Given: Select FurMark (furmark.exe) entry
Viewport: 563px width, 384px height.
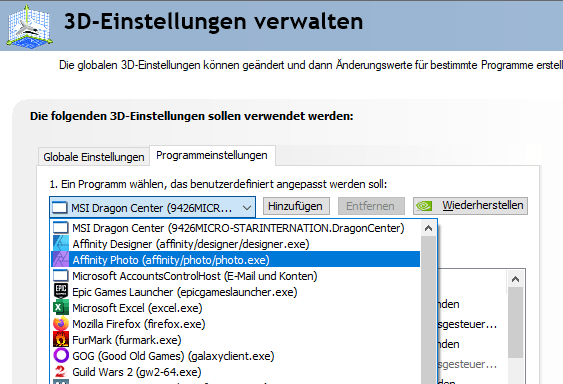Looking at the screenshot, I should 236,339.
